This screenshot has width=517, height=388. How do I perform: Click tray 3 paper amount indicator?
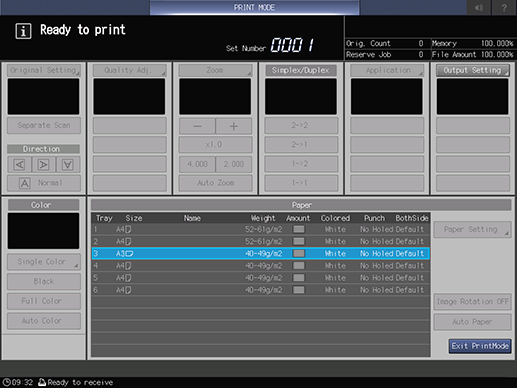tap(299, 254)
